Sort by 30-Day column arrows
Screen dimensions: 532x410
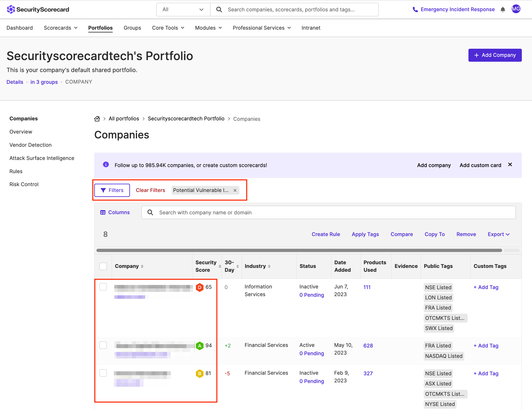[x=238, y=266]
